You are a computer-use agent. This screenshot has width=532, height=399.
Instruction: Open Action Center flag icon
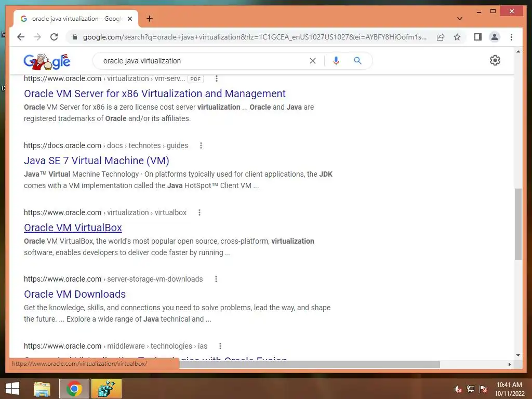pyautogui.click(x=483, y=389)
